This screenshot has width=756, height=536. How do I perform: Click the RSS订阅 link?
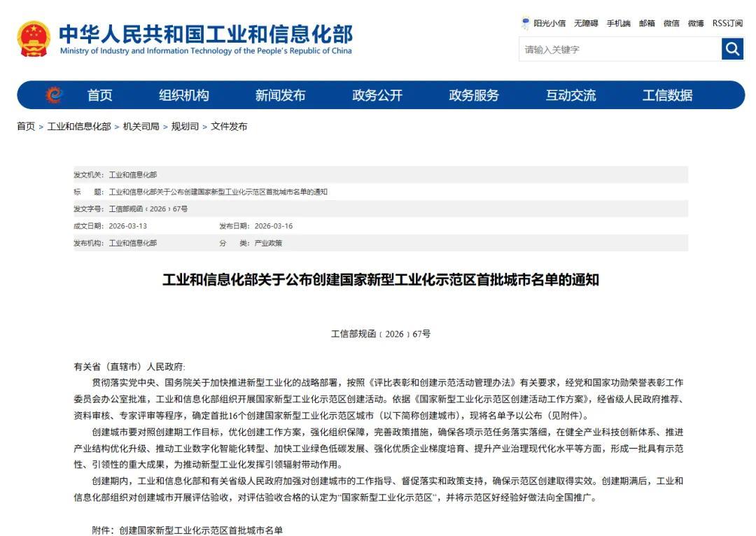pos(727,23)
